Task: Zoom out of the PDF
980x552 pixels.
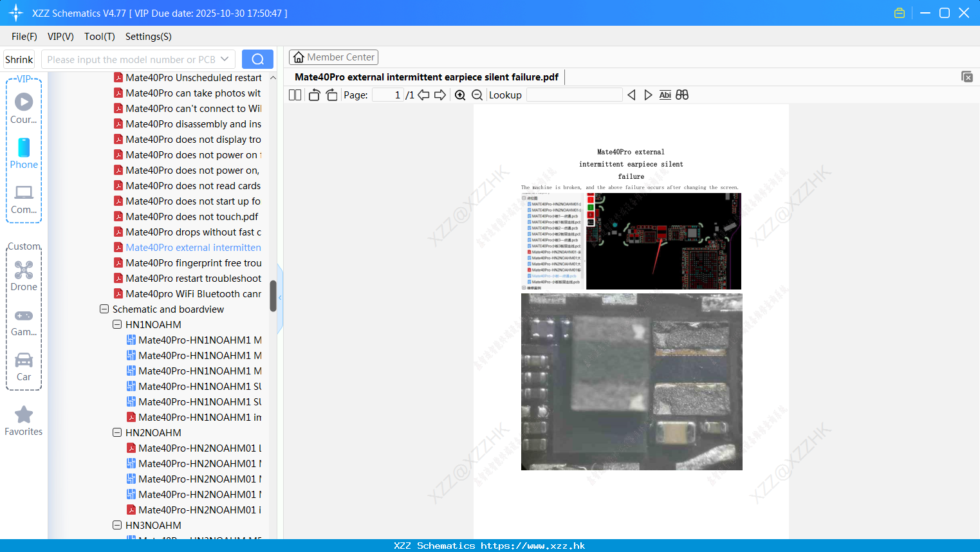Action: [x=477, y=95]
